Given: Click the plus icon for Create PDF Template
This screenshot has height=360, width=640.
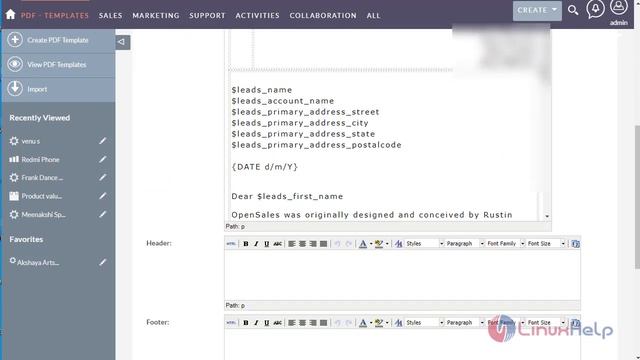Looking at the screenshot, I should tap(15, 40).
